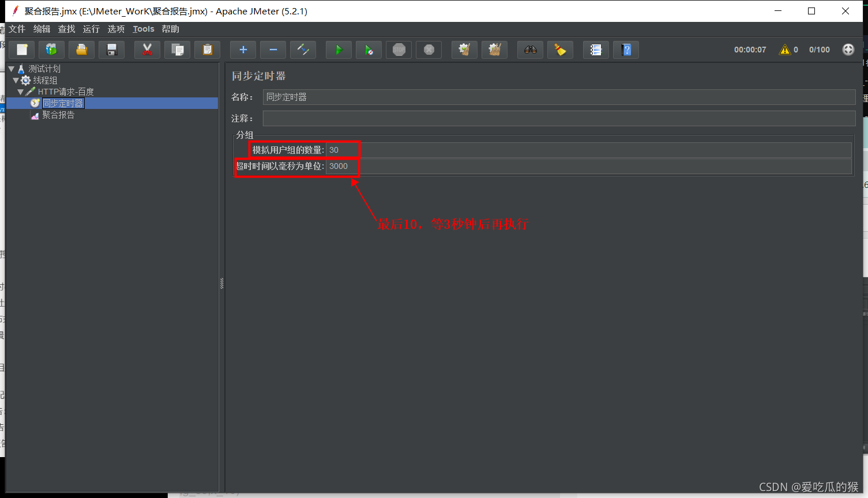Open the 文件 menu
The height and width of the screenshot is (498, 868).
pos(17,29)
